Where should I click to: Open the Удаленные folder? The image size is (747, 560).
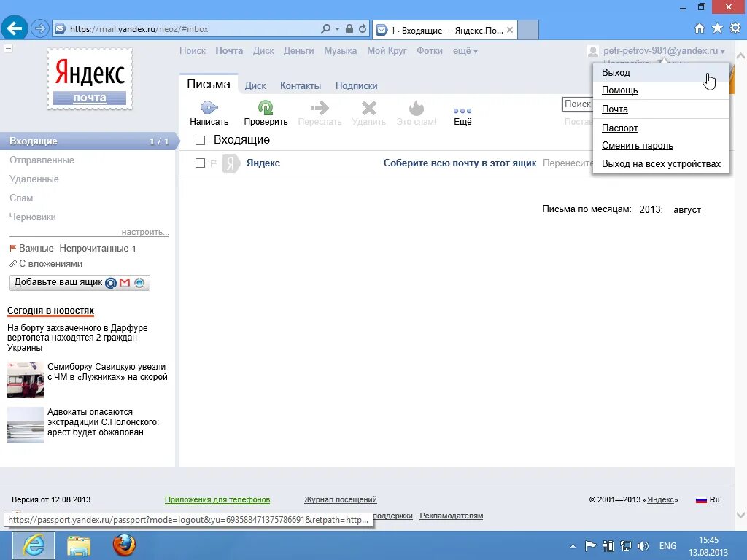coord(34,179)
